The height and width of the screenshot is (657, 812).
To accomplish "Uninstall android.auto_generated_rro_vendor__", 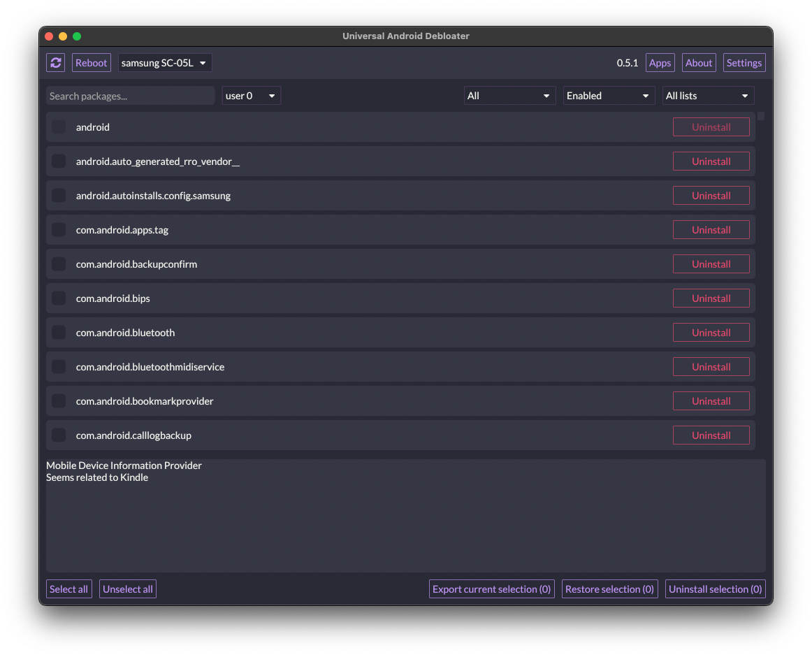I will tap(711, 161).
